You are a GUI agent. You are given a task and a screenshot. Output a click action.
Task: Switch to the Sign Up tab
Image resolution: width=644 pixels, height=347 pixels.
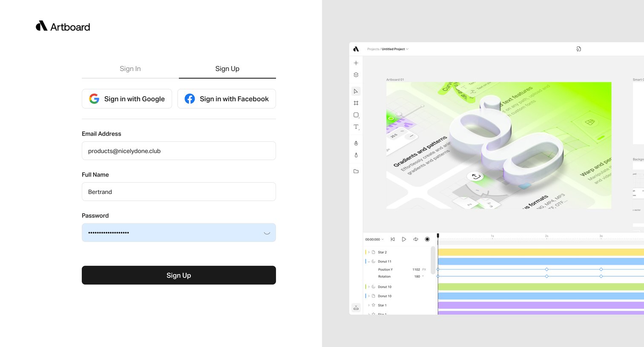pos(227,69)
